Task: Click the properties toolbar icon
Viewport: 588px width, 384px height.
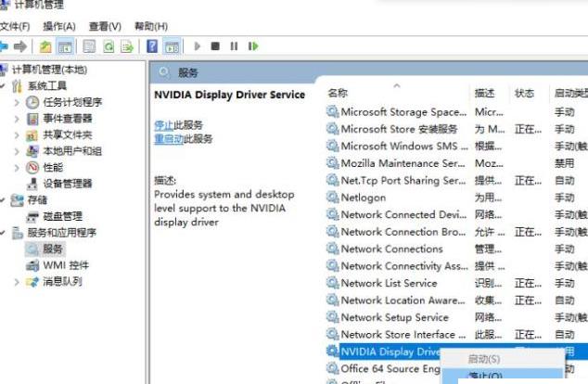Action: click(89, 47)
